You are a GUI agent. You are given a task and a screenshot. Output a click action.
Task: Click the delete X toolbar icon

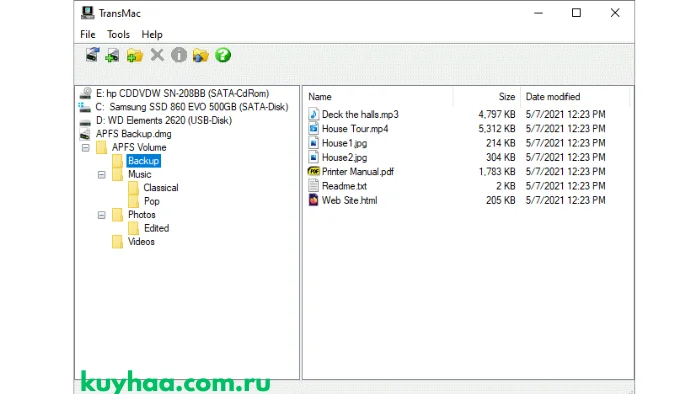coord(157,55)
